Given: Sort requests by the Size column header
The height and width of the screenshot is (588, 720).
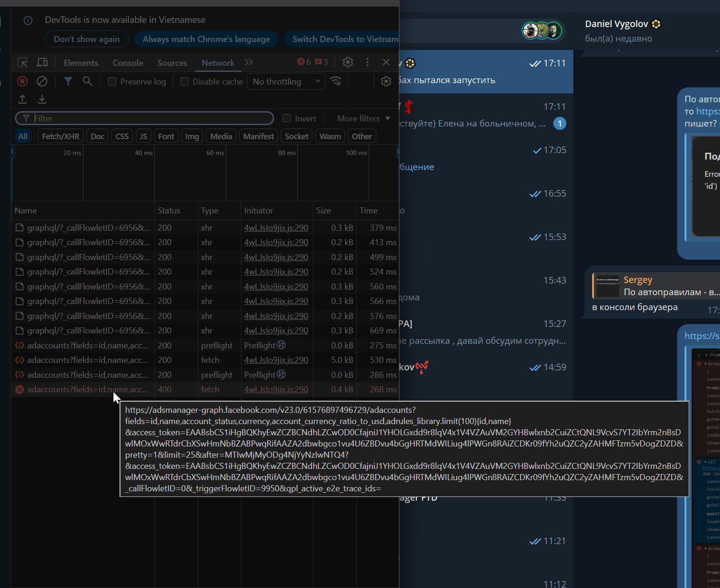Looking at the screenshot, I should (334, 211).
